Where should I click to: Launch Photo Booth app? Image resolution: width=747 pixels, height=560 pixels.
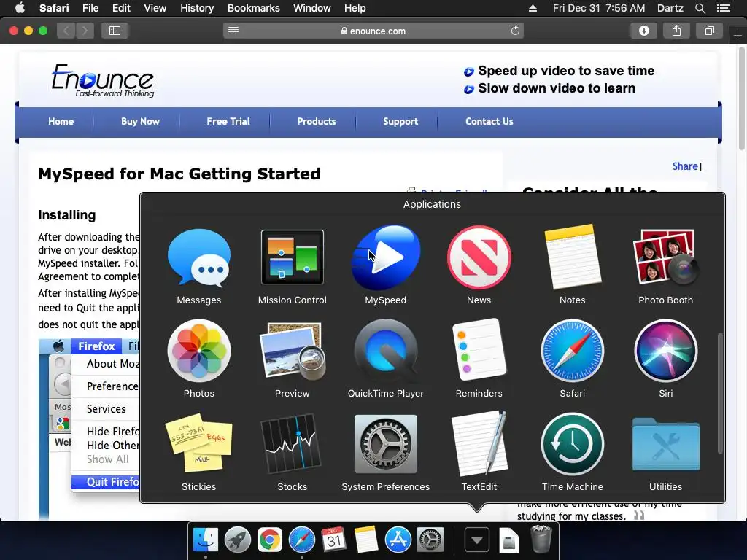(665, 257)
